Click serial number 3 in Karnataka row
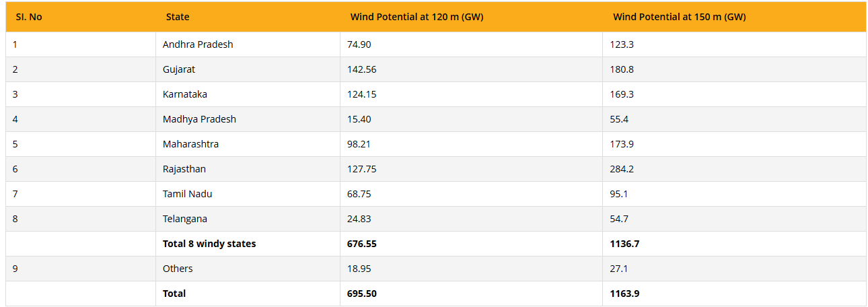Screen dimensions: 868x307 point(15,94)
